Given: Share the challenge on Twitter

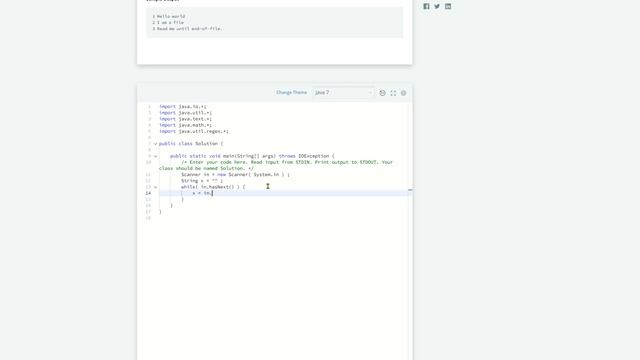Looking at the screenshot, I should tap(437, 7).
